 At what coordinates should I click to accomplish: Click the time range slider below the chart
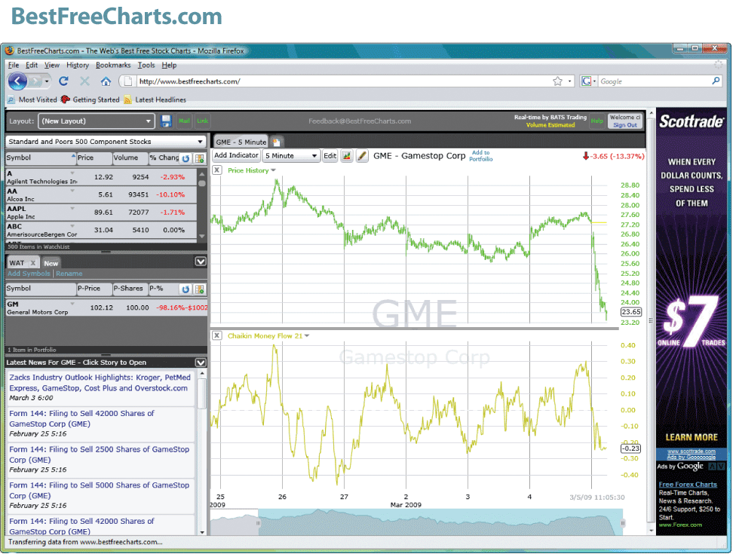tap(440, 522)
